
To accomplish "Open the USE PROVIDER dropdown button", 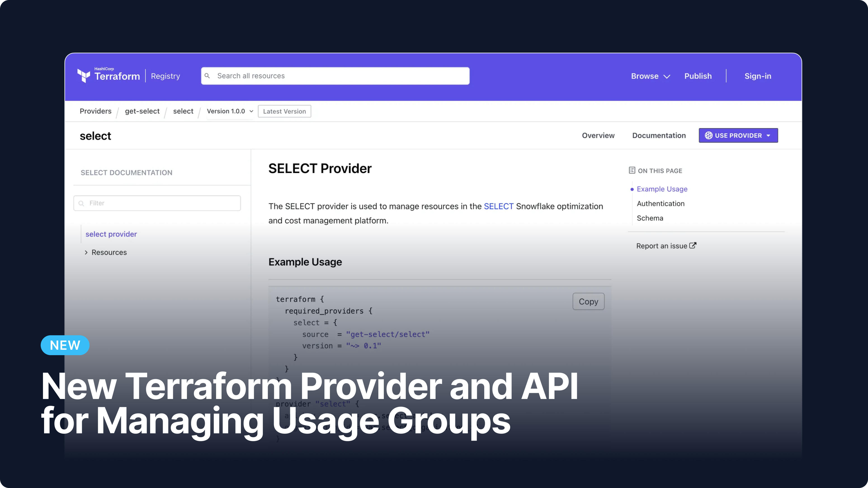I will [738, 135].
